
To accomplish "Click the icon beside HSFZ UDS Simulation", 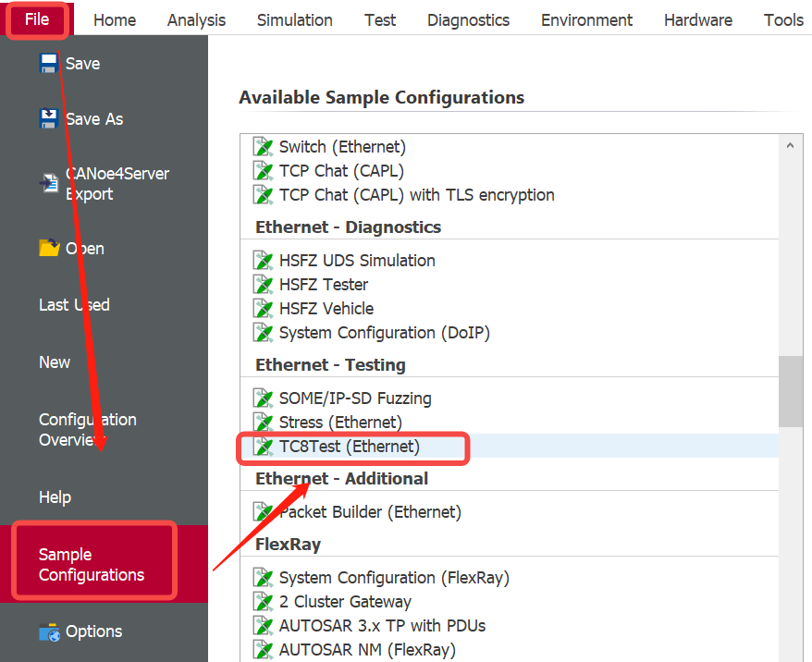I will [x=263, y=261].
